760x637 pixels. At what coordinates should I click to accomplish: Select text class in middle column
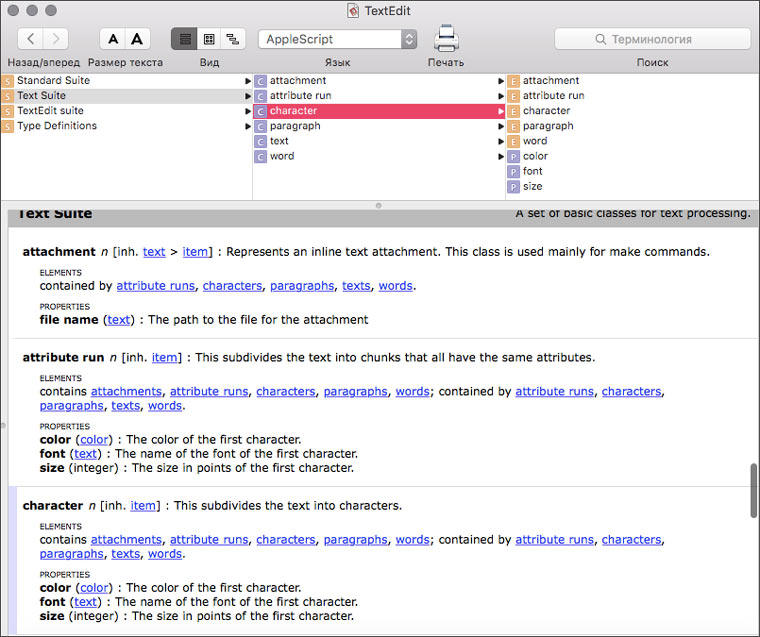coord(379,141)
